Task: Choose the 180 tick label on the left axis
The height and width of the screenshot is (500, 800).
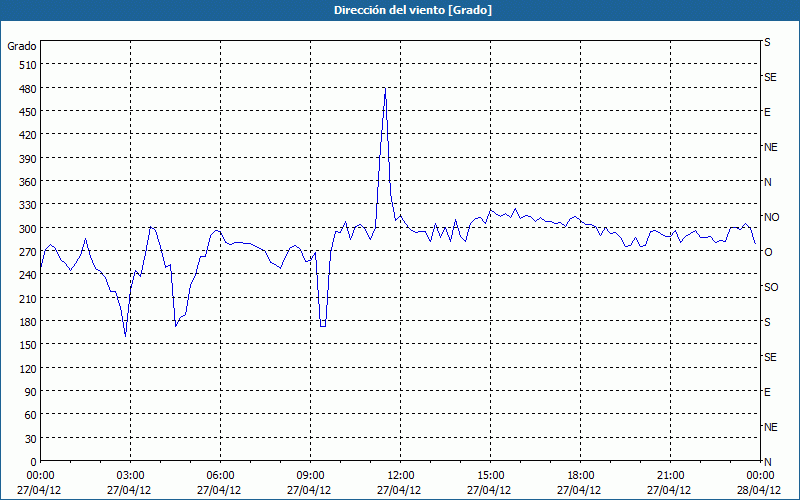Action: pyautogui.click(x=29, y=322)
